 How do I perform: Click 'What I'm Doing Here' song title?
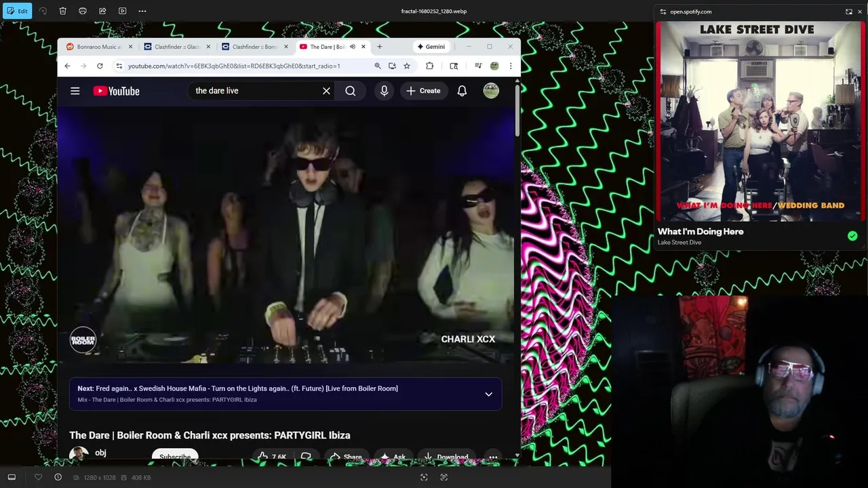click(x=701, y=232)
